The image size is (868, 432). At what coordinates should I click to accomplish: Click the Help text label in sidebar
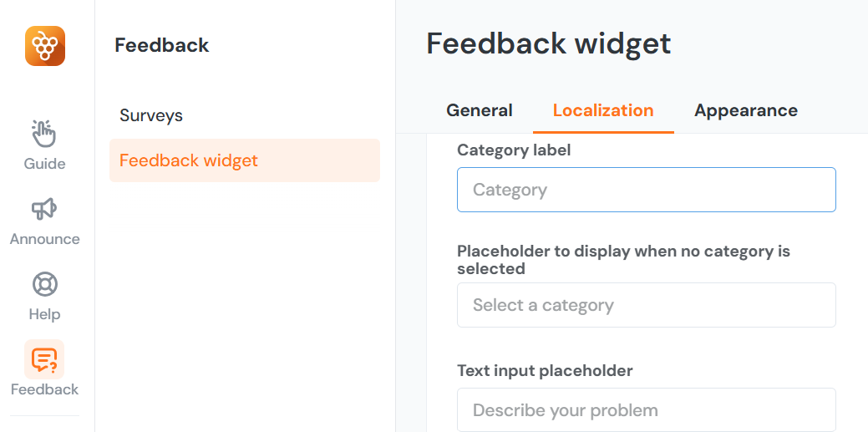click(x=44, y=314)
